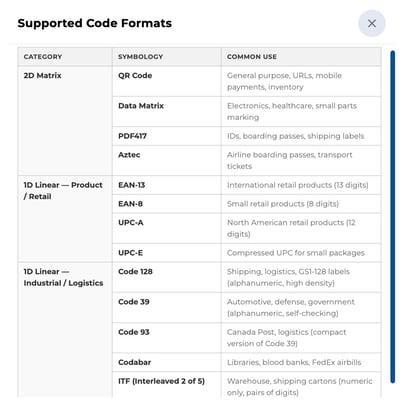Click the Codabar entry

[134, 362]
